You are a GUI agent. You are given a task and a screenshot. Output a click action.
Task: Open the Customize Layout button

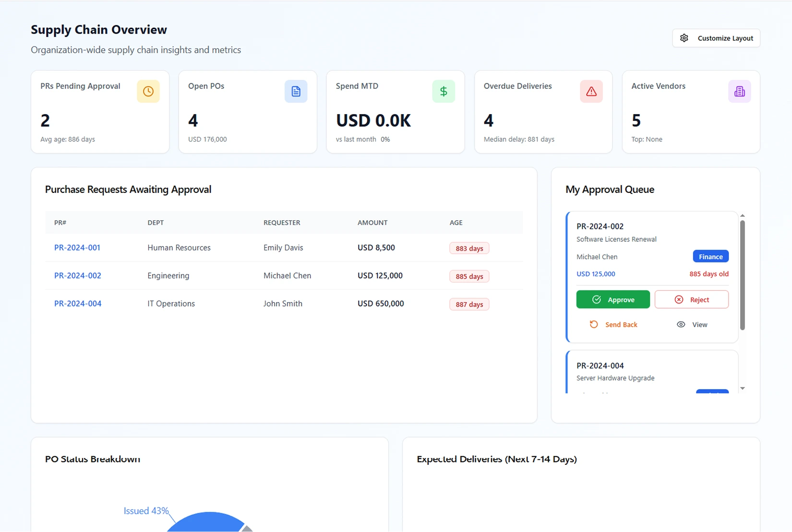point(716,38)
